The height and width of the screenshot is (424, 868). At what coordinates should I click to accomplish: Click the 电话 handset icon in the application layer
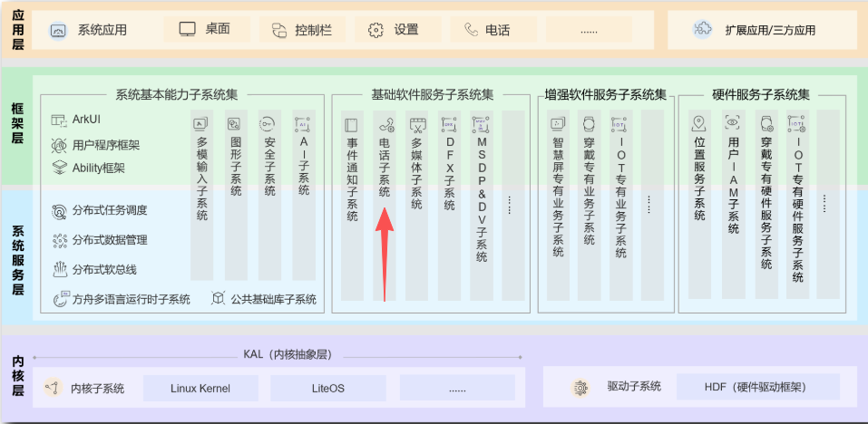tap(471, 29)
